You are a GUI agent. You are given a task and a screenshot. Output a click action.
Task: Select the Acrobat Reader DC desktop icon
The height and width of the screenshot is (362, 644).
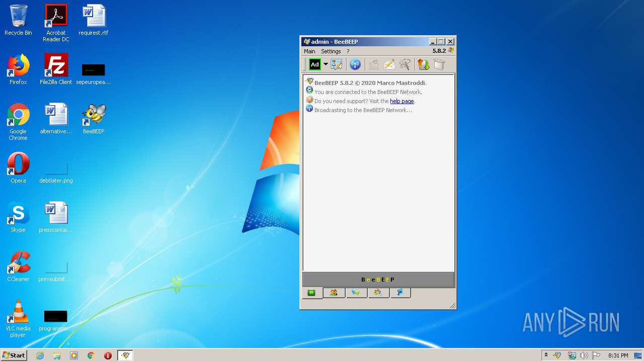click(x=56, y=23)
